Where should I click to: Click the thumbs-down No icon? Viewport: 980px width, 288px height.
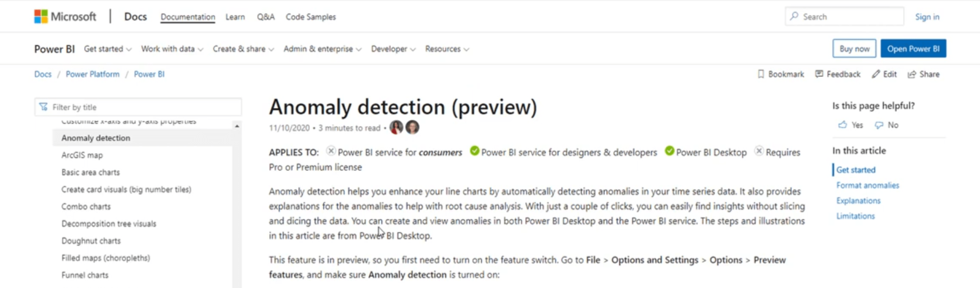click(x=879, y=125)
